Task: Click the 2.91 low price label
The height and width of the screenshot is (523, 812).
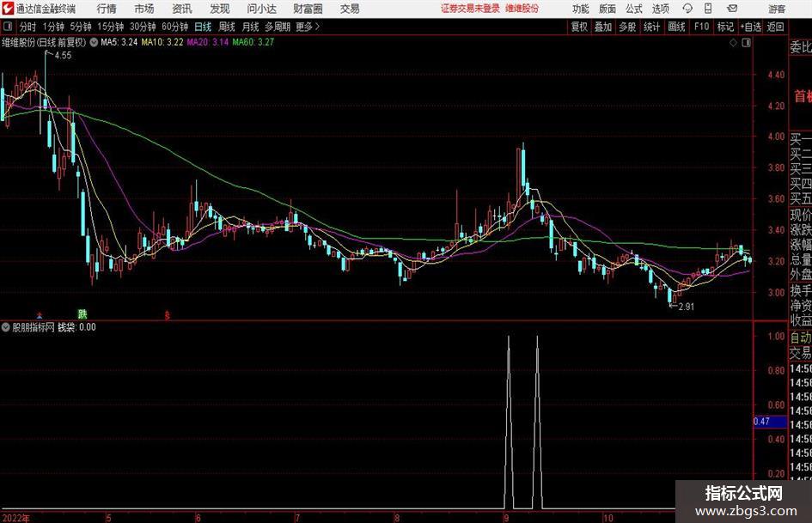Action: (687, 307)
